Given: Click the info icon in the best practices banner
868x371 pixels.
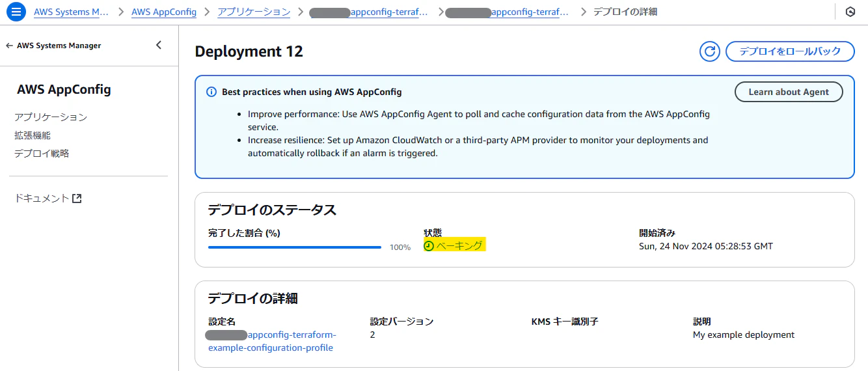Looking at the screenshot, I should pyautogui.click(x=211, y=92).
